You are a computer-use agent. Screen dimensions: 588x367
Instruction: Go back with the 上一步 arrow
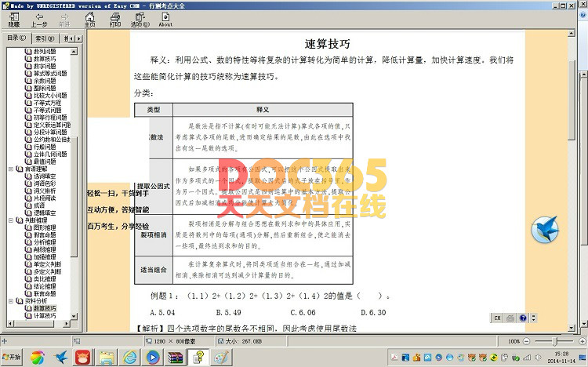(39, 19)
